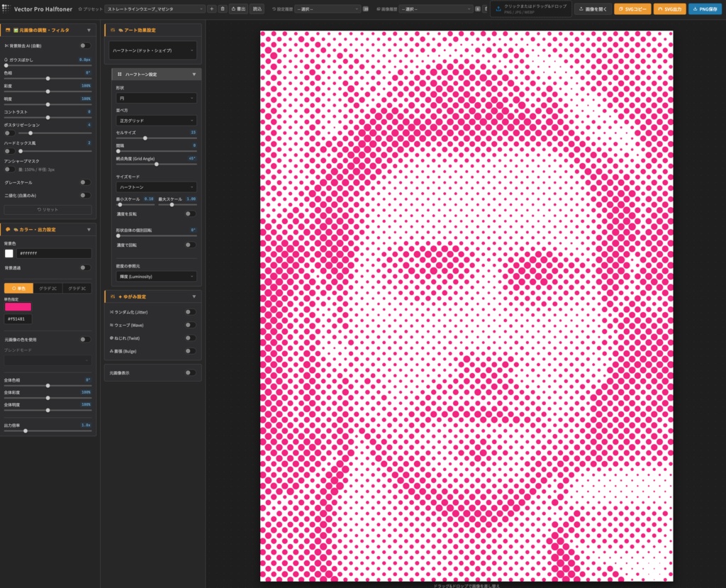Select the 単色 color mode tab
This screenshot has width=726, height=588.
[18, 288]
